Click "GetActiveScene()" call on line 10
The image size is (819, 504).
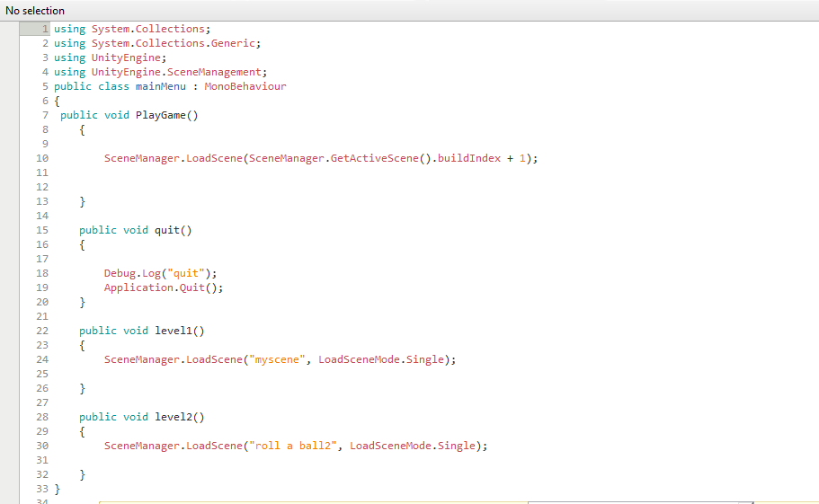pos(381,158)
